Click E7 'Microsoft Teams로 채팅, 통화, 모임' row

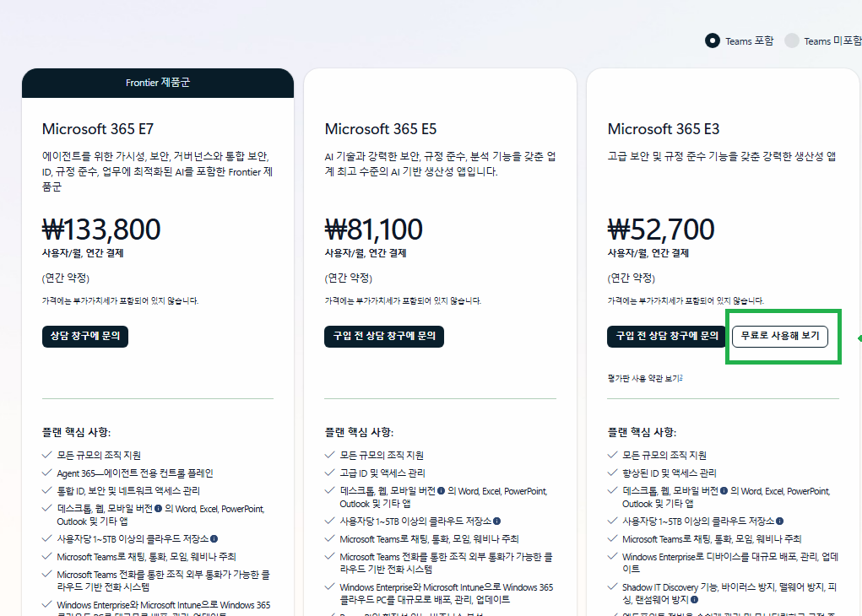click(146, 557)
